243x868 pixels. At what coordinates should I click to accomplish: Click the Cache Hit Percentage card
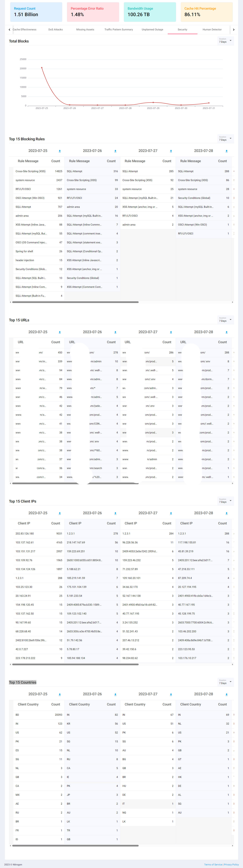(207, 12)
